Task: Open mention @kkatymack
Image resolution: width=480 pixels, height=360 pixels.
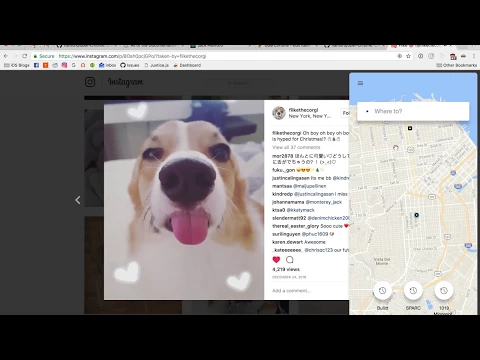Action: tap(301, 210)
